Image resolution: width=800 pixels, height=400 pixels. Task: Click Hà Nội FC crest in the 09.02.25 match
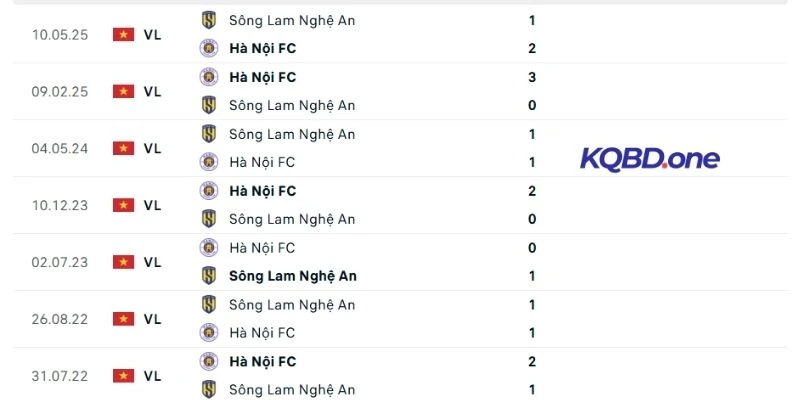click(x=209, y=77)
